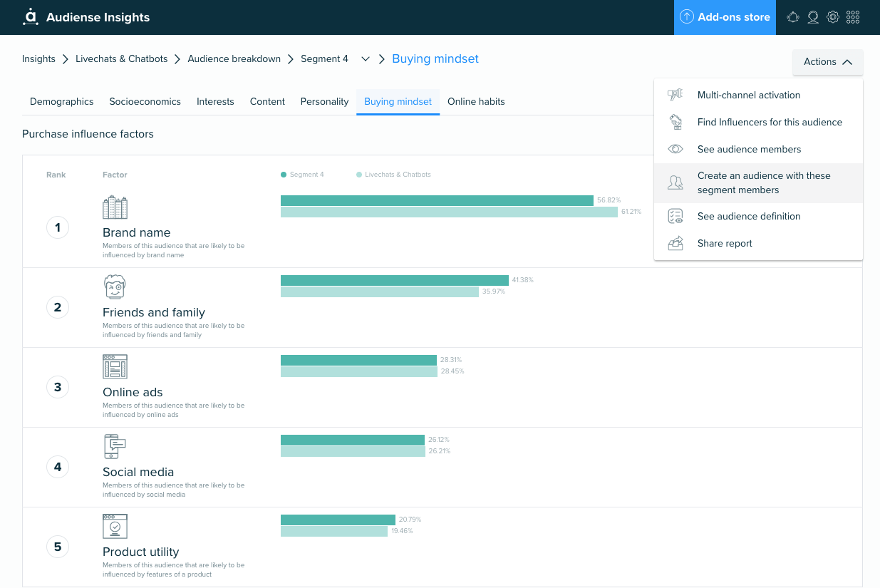Select Share report from Actions menu
This screenshot has width=880, height=588.
click(758, 243)
